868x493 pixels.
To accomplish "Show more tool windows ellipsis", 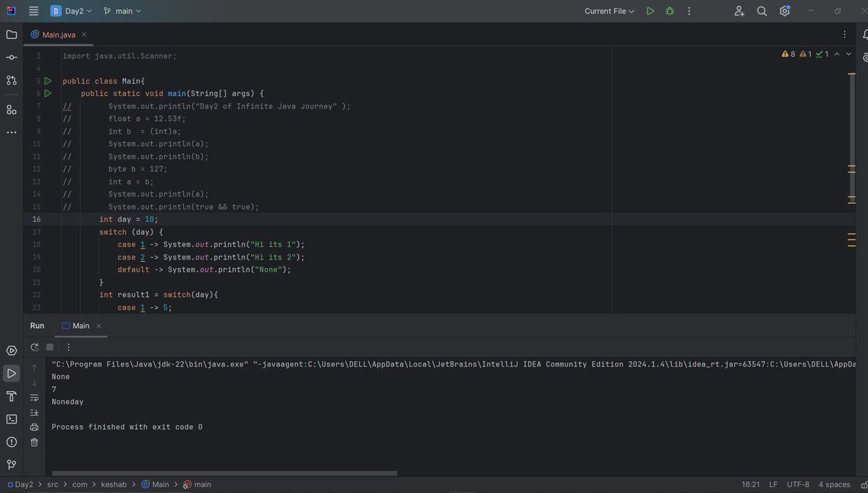I will pyautogui.click(x=12, y=132).
